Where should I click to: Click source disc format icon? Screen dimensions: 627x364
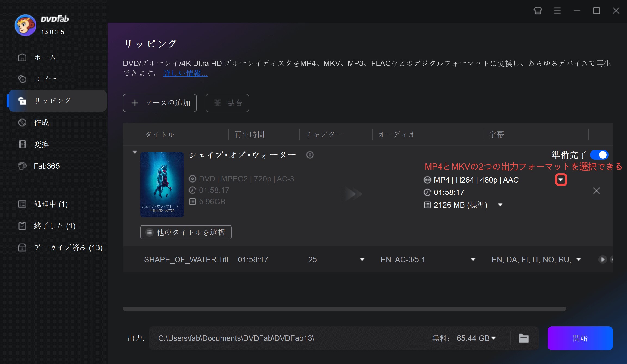coord(193,179)
